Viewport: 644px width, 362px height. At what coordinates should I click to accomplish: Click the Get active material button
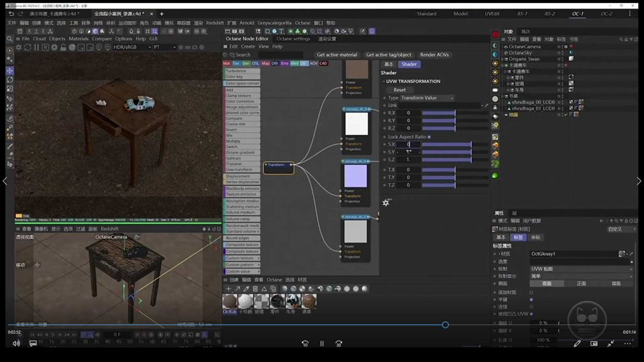(x=336, y=55)
